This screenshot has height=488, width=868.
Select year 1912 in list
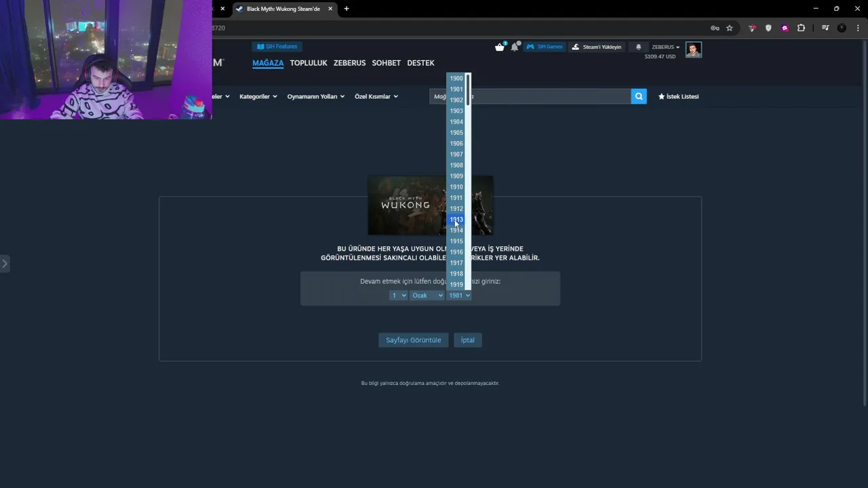click(x=456, y=209)
